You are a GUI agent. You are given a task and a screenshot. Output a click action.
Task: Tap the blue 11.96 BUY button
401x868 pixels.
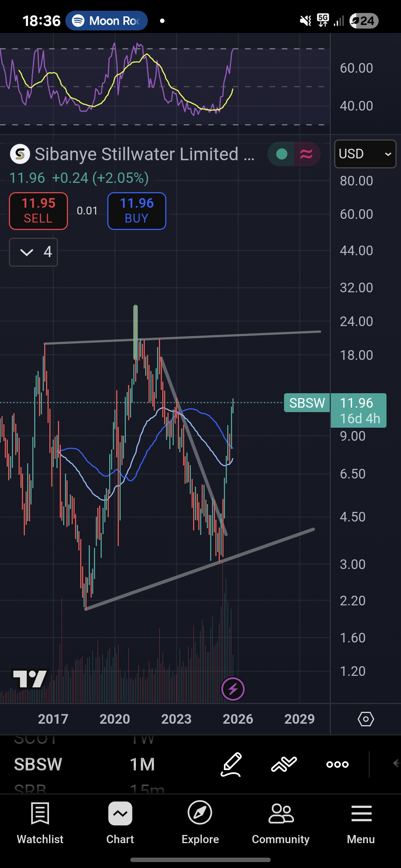click(137, 211)
